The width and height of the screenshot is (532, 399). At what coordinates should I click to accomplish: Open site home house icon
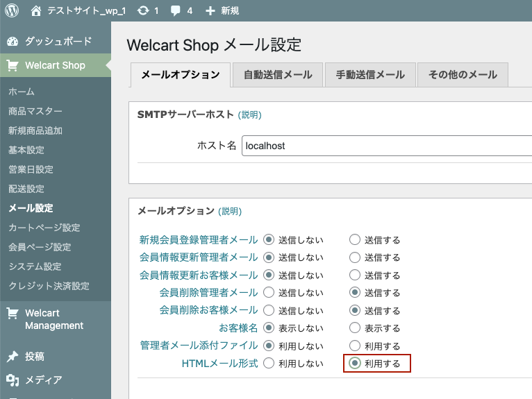point(36,11)
